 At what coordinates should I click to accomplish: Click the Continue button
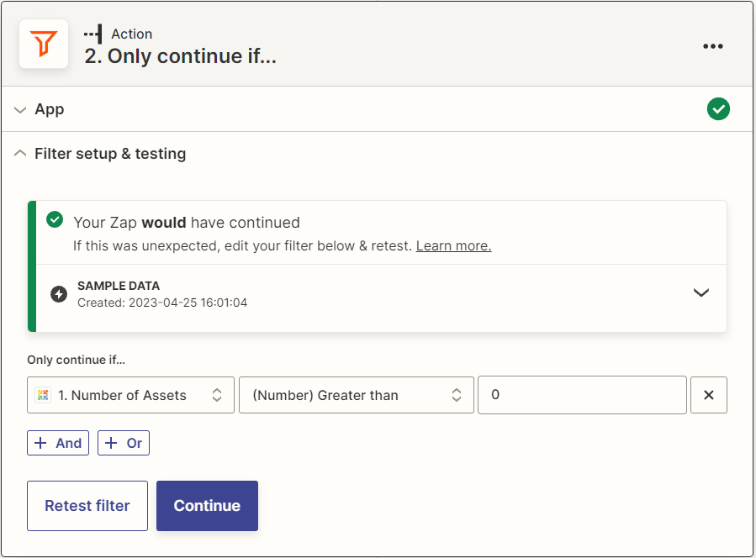[x=207, y=506]
